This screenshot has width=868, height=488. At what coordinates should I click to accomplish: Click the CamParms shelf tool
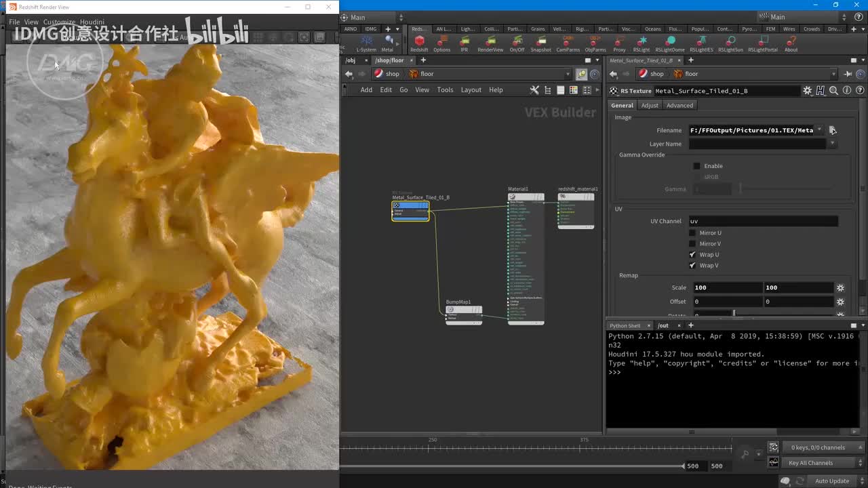[x=568, y=44]
